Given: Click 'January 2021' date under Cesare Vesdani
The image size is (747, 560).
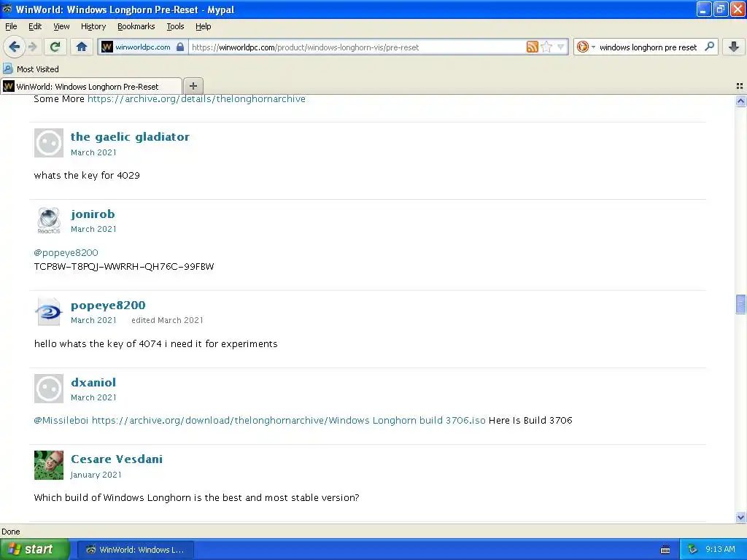Looking at the screenshot, I should tap(96, 475).
